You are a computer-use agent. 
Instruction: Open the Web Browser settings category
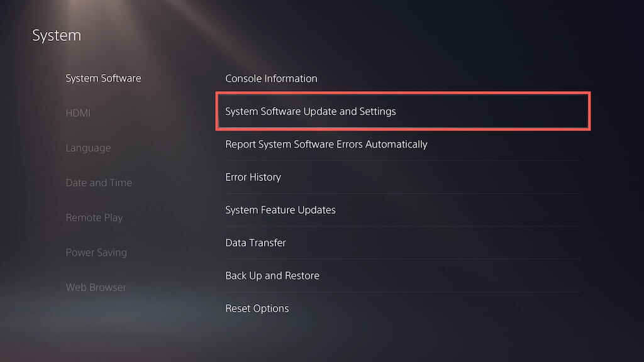tap(96, 287)
